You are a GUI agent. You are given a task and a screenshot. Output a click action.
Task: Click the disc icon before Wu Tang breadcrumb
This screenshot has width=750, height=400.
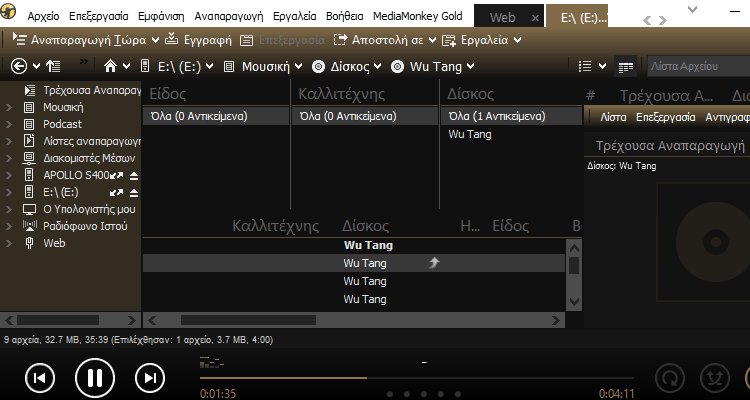pos(397,67)
